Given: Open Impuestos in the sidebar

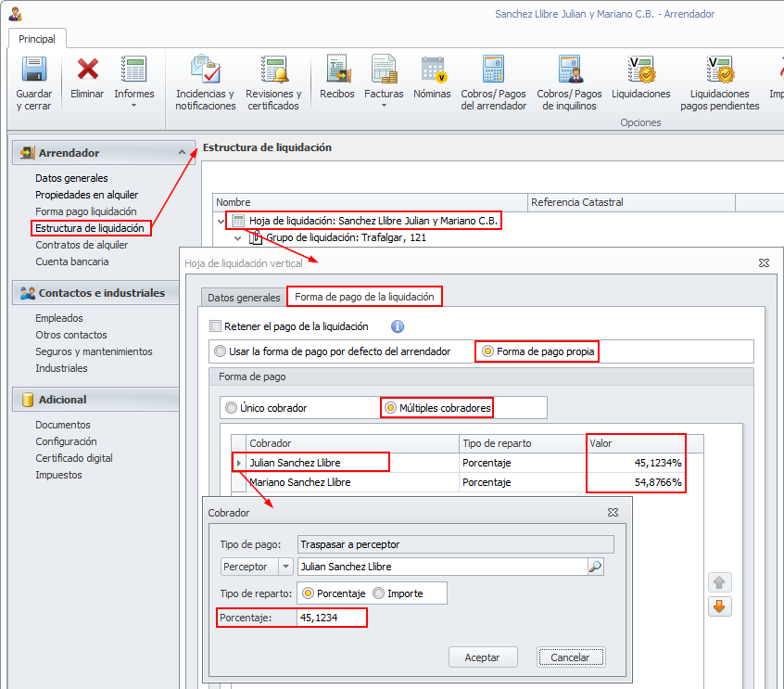Looking at the screenshot, I should [x=58, y=475].
